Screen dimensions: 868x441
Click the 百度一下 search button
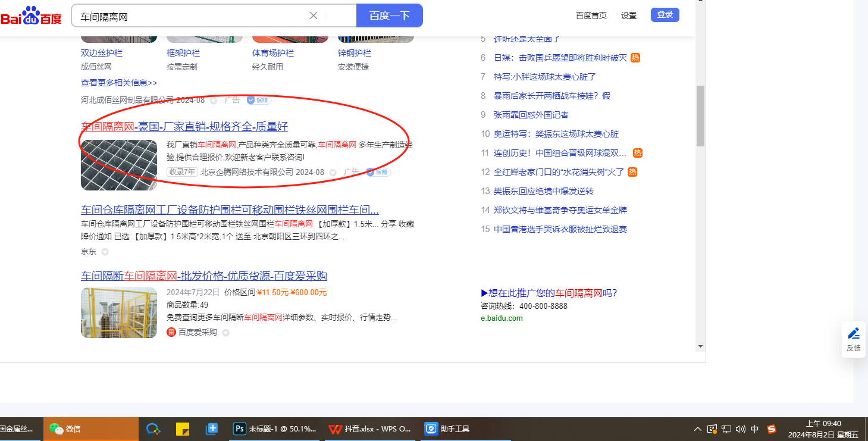389,15
